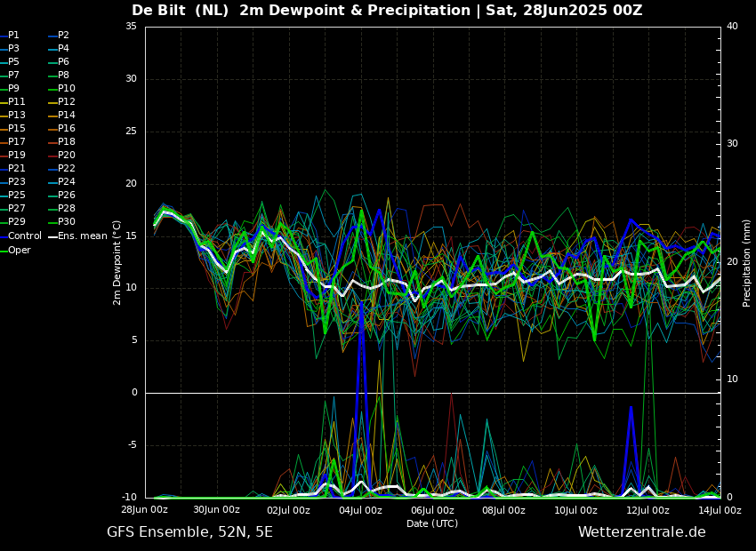Click the 2m Dewpoint axis label

[117, 262]
